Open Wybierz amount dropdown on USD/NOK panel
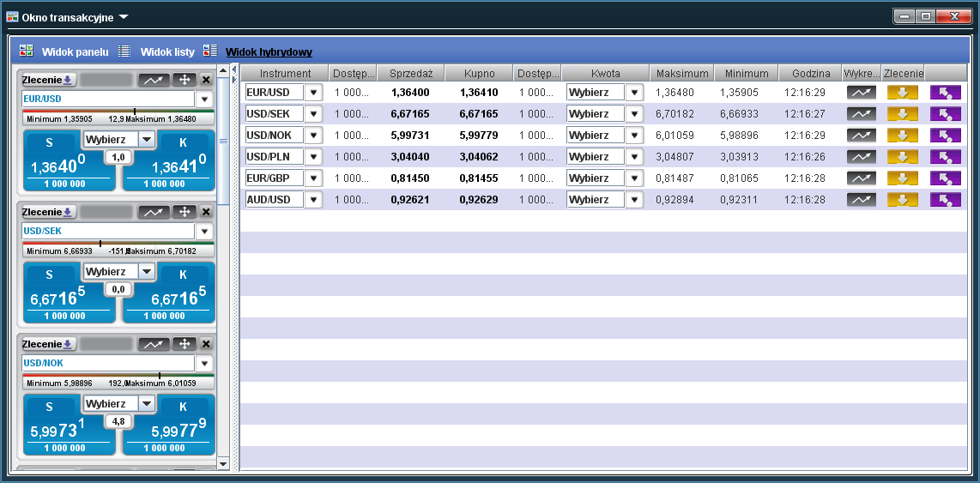Image resolution: width=980 pixels, height=483 pixels. point(146,404)
